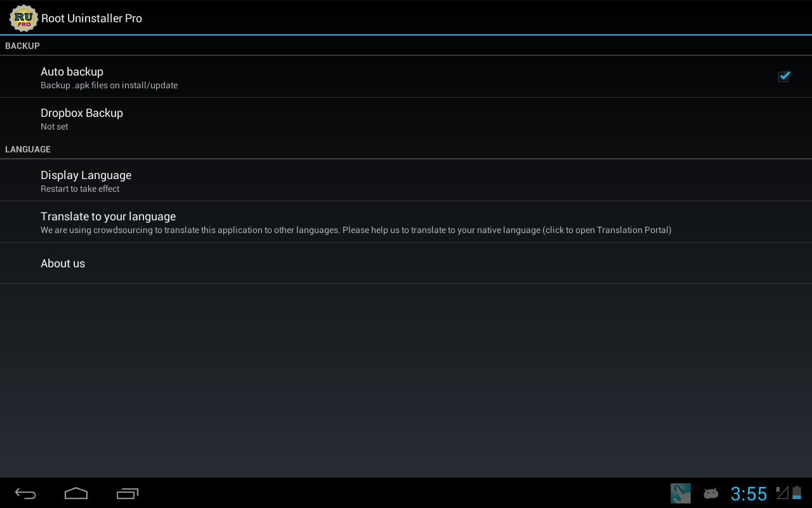The width and height of the screenshot is (812, 508).
Task: Click the Root Uninstaller Pro title text
Action: pos(92,18)
